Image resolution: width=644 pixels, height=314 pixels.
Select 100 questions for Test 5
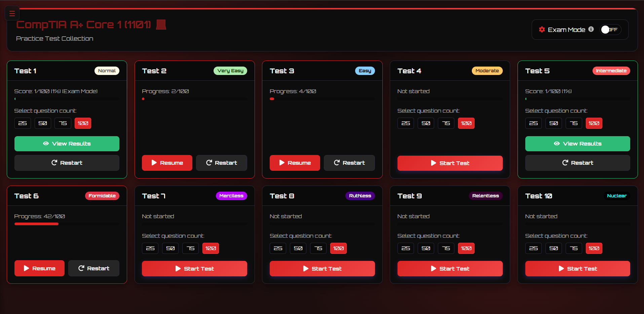[x=594, y=123]
